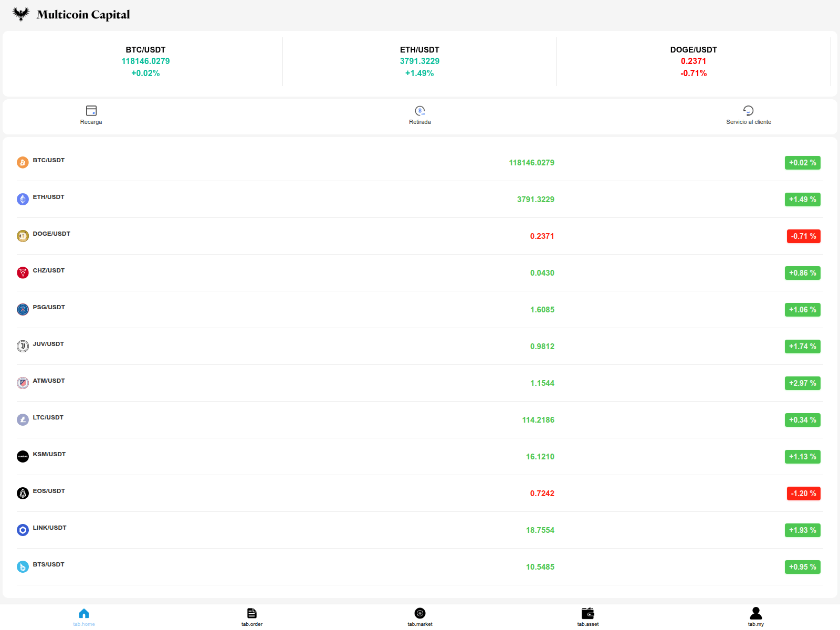The image size is (840, 630).
Task: Click the Multicoin Capital eagle logo
Action: 21,14
